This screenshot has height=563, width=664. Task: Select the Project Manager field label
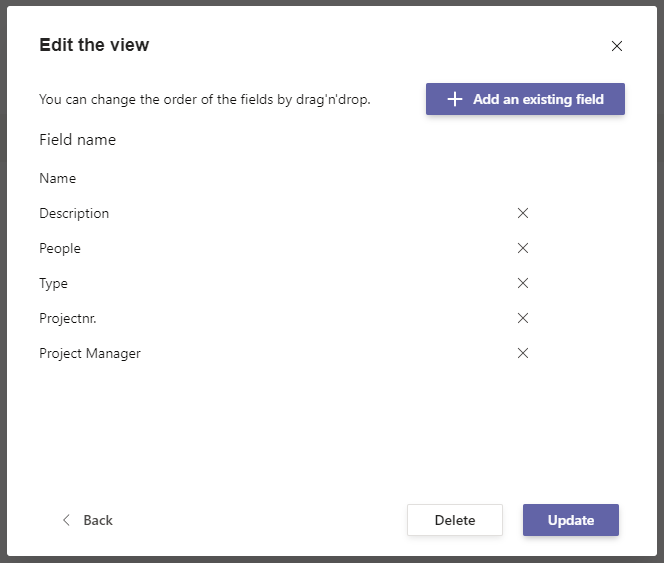(90, 353)
